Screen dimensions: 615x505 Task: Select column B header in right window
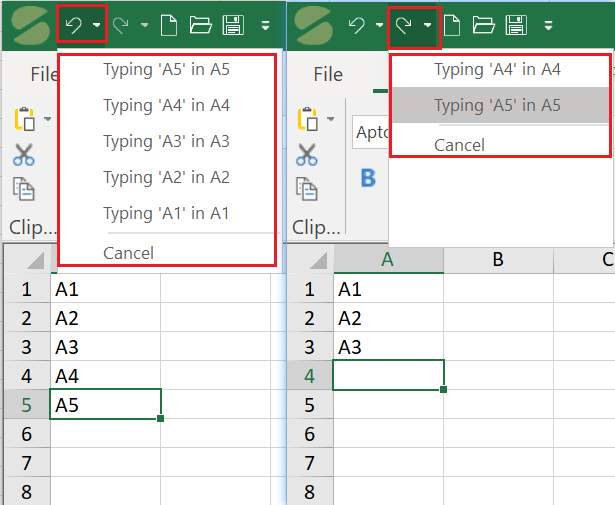498,259
